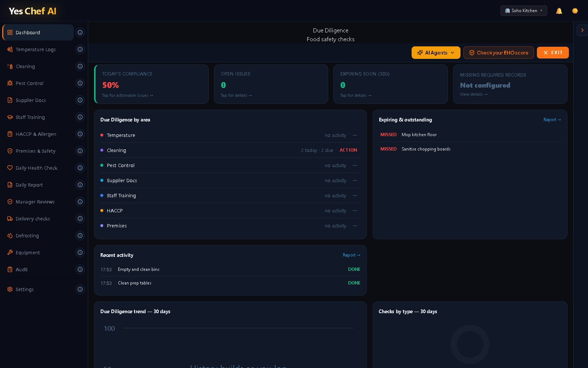Click missed task Sanitise chopping boards
The height and width of the screenshot is (368, 588).
click(470, 149)
